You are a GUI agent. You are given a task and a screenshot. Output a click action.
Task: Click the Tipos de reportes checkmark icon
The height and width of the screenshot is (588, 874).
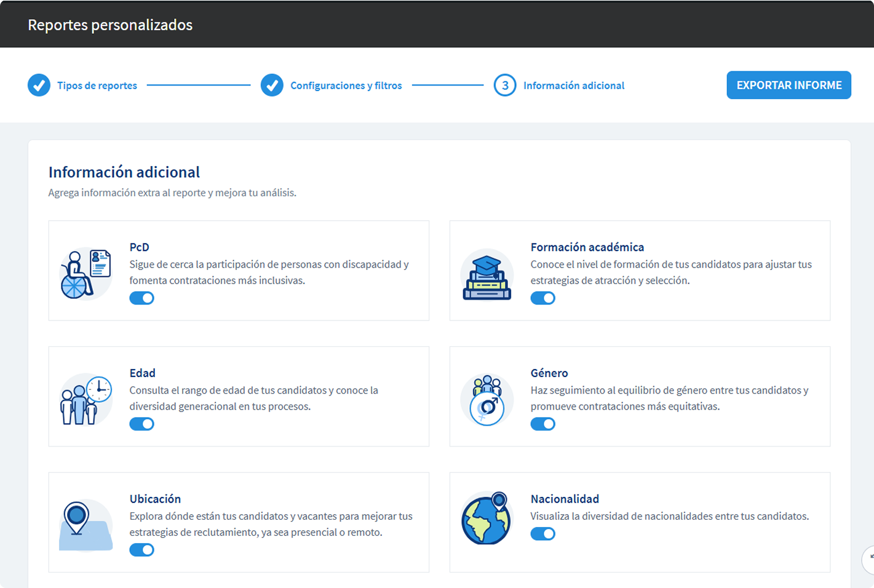39,85
